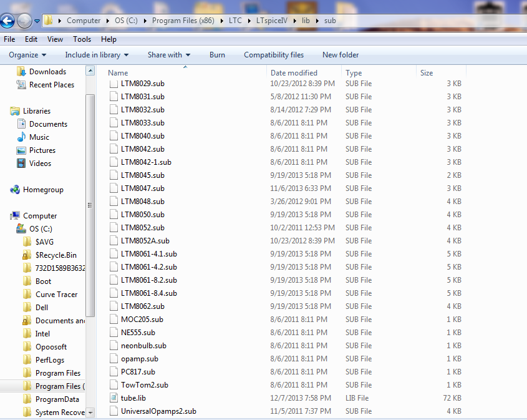
Task: Select the NE555.sub file icon
Action: (x=114, y=332)
